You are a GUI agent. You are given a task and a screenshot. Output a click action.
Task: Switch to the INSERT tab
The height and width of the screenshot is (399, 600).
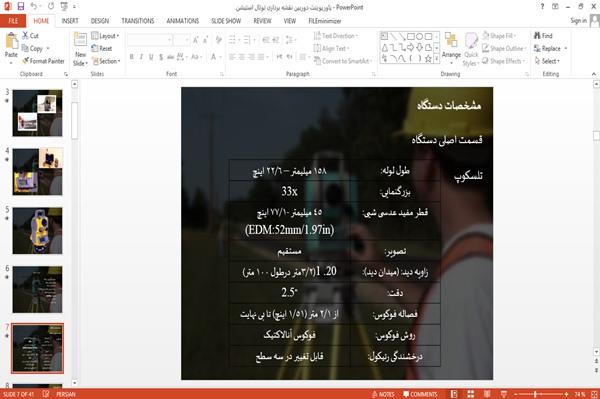[x=70, y=21]
